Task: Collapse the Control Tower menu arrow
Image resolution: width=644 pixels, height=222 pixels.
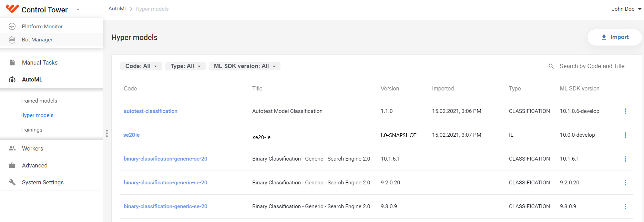Action: click(x=78, y=10)
